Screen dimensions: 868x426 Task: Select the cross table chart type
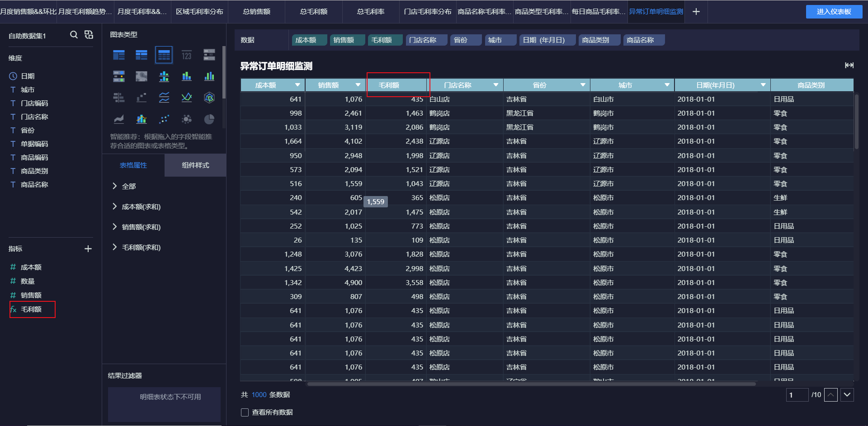(142, 55)
